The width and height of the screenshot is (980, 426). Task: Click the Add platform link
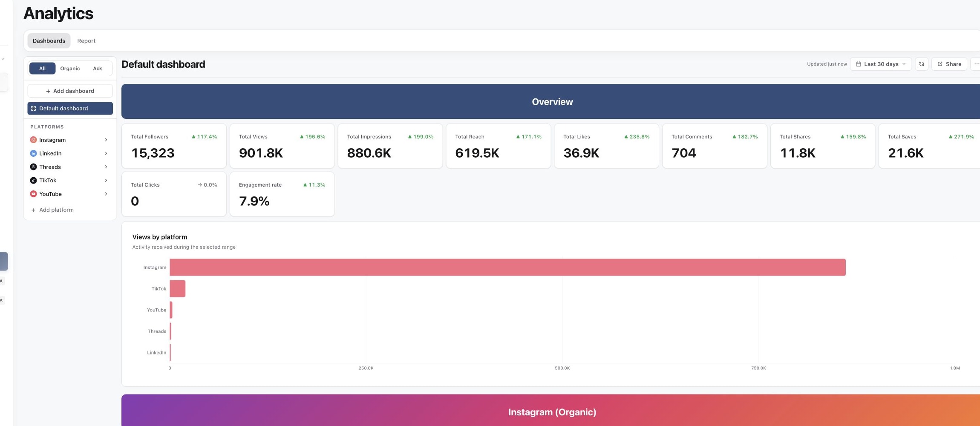coord(52,210)
